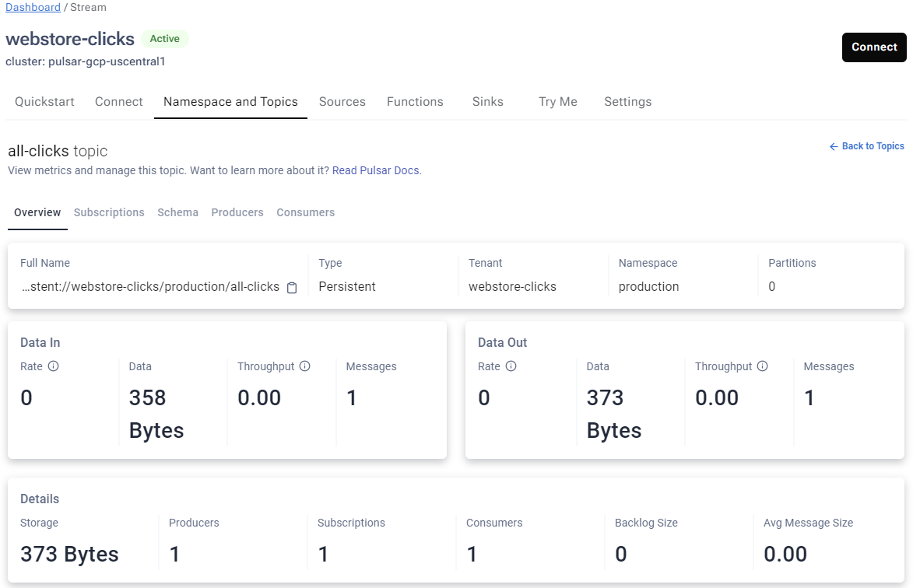Navigate to Dashboard via breadcrumb
The height and width of the screenshot is (588, 913).
click(33, 7)
